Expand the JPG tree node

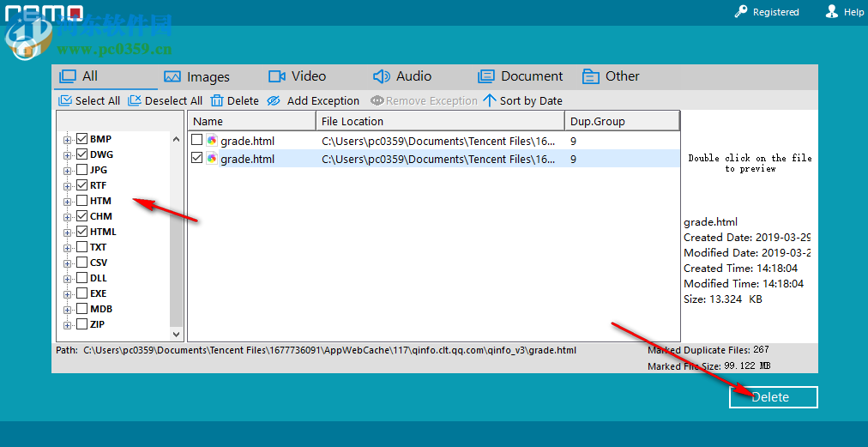coord(68,171)
